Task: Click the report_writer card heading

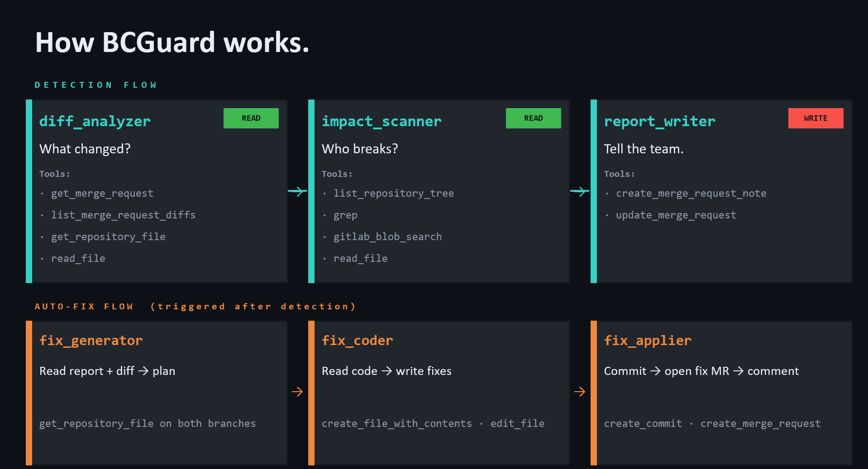Action: 660,121
